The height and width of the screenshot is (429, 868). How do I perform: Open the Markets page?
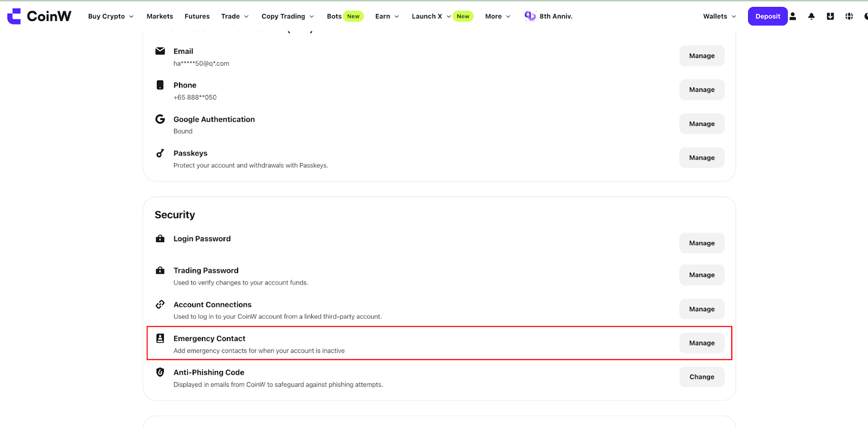159,16
